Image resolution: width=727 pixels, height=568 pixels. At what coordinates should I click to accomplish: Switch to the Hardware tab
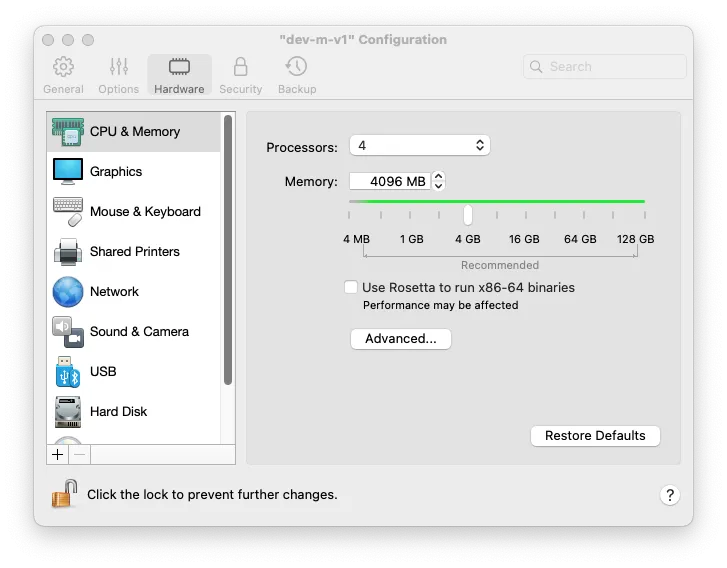click(x=179, y=75)
